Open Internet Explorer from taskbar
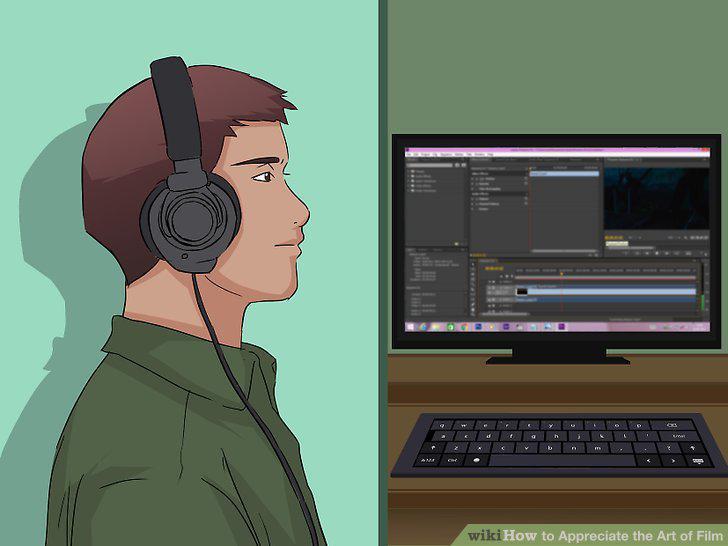 (x=423, y=327)
